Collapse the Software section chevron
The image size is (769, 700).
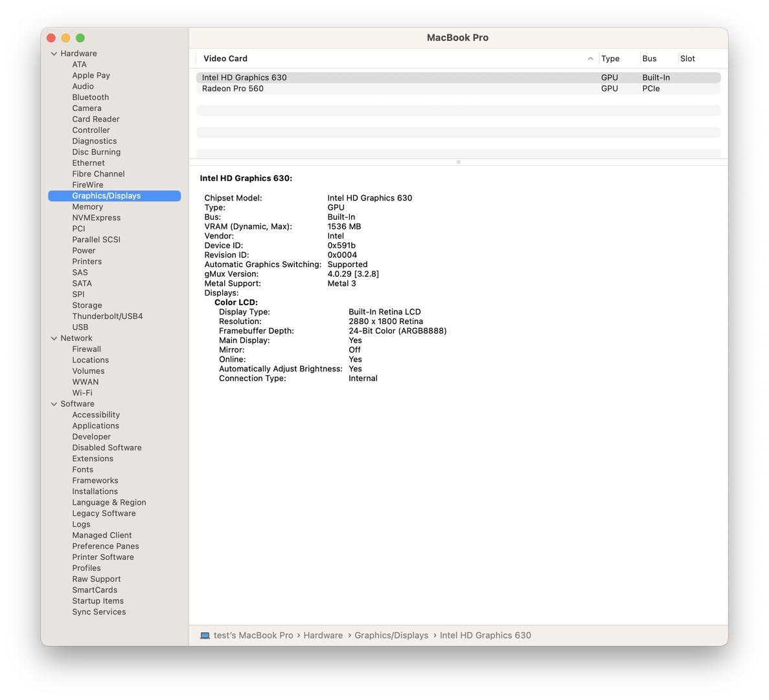(x=54, y=404)
